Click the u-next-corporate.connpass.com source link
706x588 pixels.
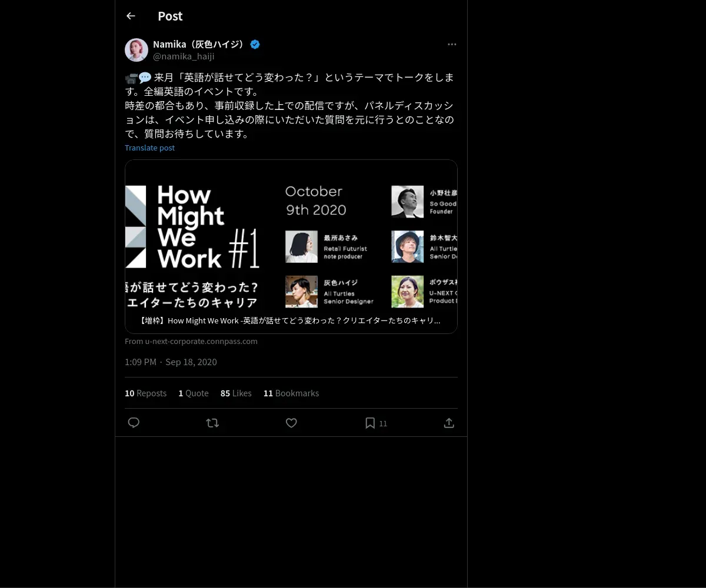[191, 341]
